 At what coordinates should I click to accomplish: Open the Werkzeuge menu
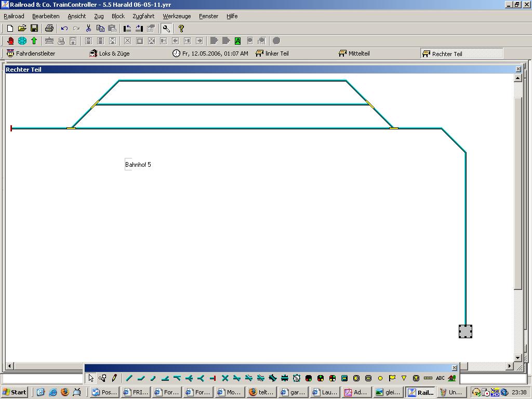coord(177,16)
